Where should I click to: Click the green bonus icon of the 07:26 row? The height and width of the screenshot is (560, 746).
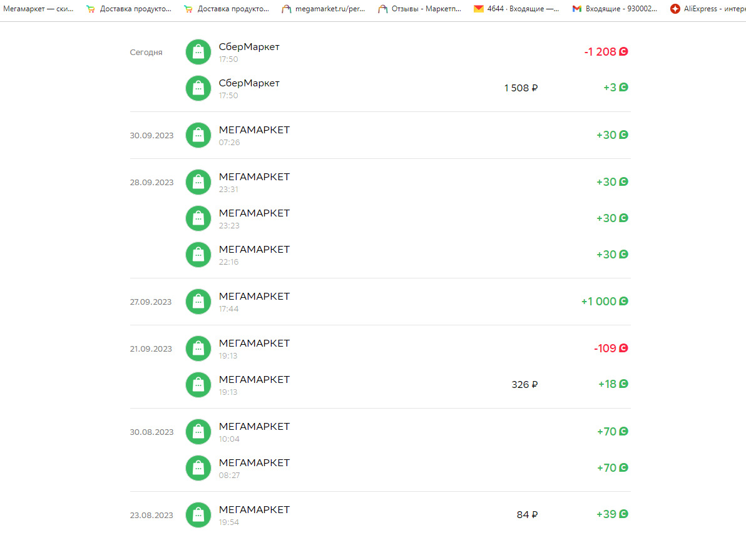[x=623, y=135]
